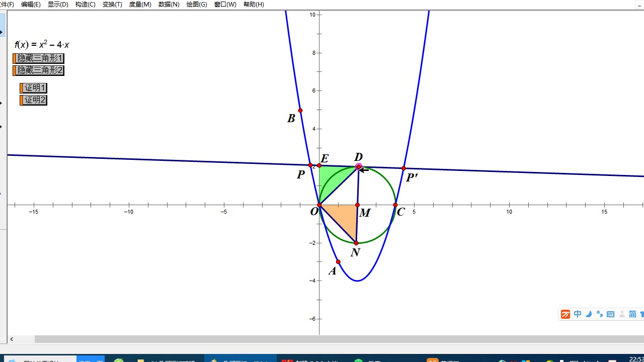Select red point M on the x-axis
The width and height of the screenshot is (644, 362).
(x=357, y=205)
